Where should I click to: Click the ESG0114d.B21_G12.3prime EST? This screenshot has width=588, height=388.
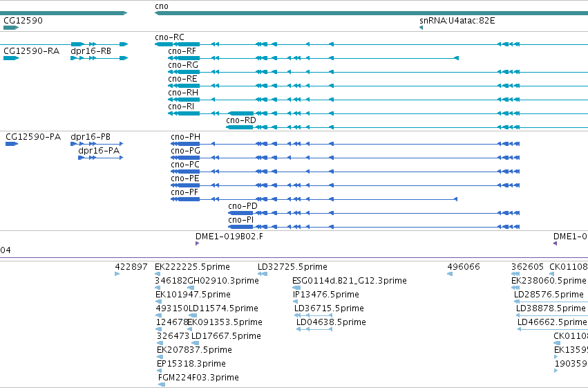[296, 288]
